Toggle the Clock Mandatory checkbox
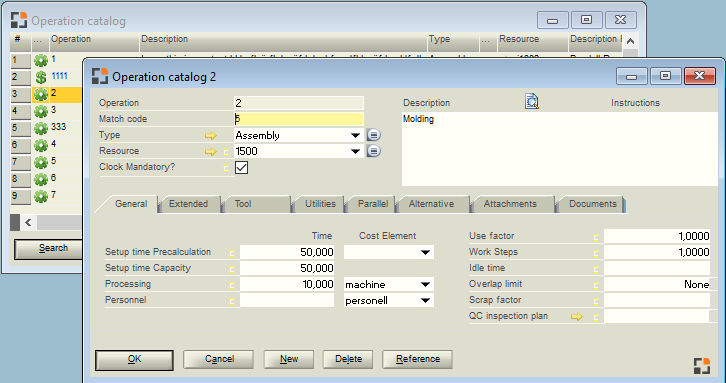The width and height of the screenshot is (726, 383). pos(241,167)
